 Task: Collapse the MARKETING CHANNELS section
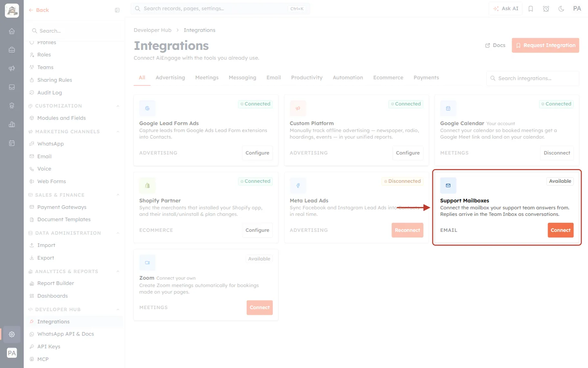[x=118, y=132]
